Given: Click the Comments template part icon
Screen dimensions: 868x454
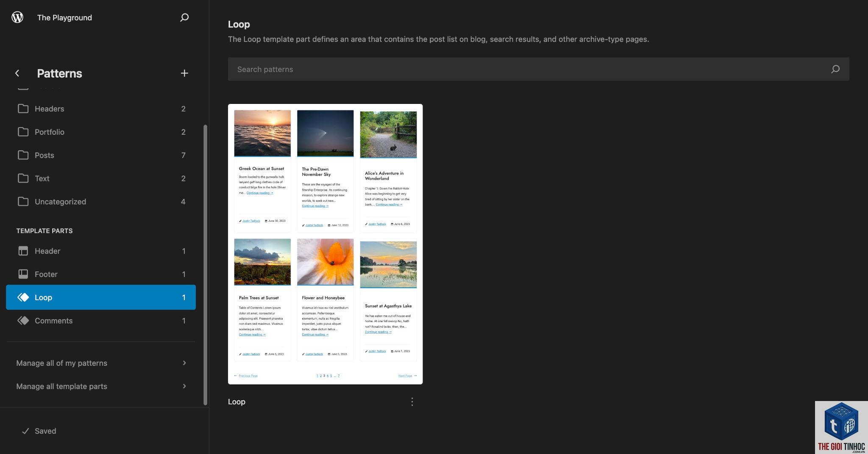Looking at the screenshot, I should [x=23, y=321].
